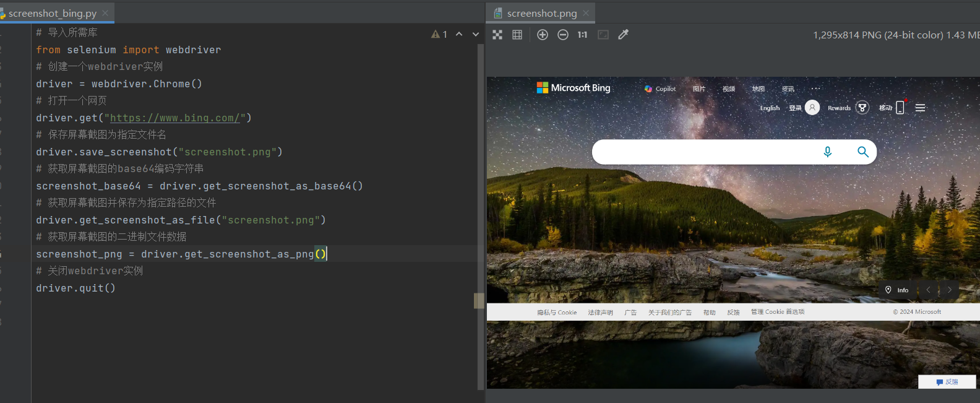The image size is (980, 403).
Task: Activate the color picker eyedropper tool
Action: pyautogui.click(x=623, y=35)
